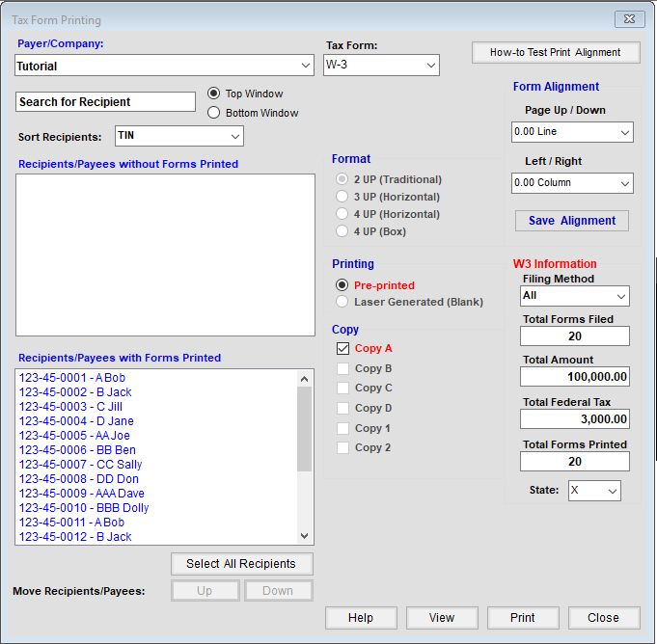The height and width of the screenshot is (644, 657).
Task: Click the Help button
Action: click(x=361, y=618)
